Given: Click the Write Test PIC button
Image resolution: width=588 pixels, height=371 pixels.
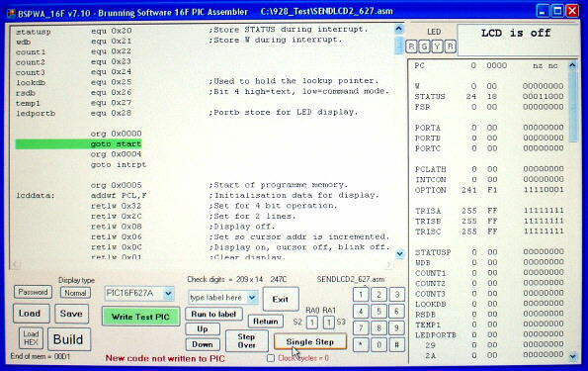Looking at the screenshot, I should 140,317.
